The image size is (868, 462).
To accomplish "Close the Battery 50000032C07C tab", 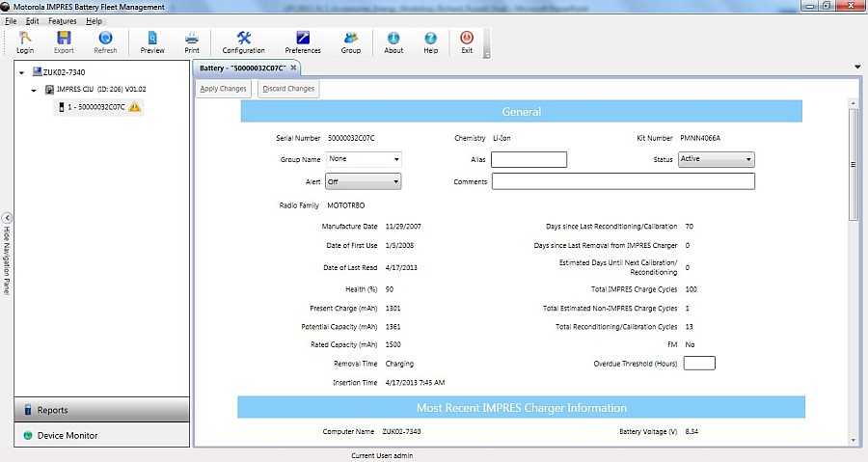I will pos(293,68).
